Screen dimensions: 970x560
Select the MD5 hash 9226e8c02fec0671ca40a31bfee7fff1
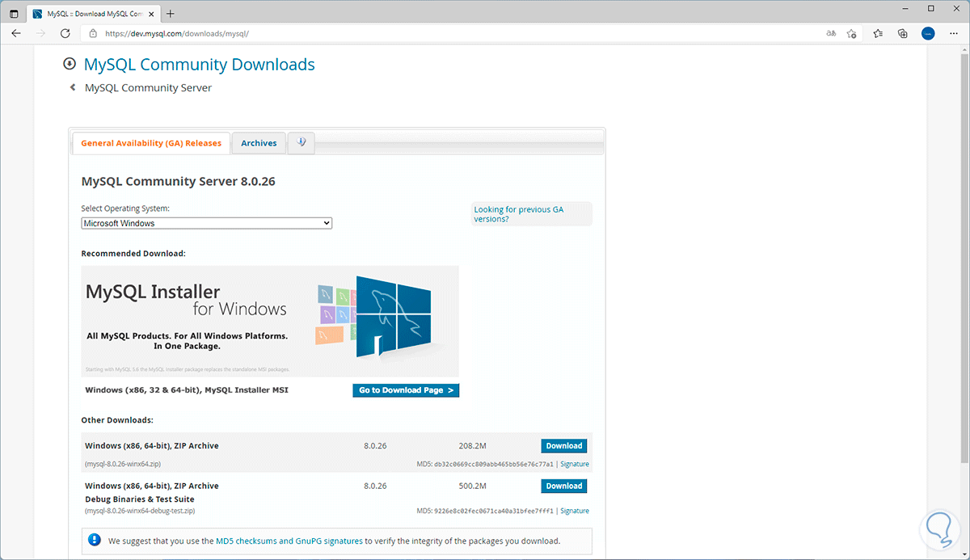pyautogui.click(x=494, y=512)
